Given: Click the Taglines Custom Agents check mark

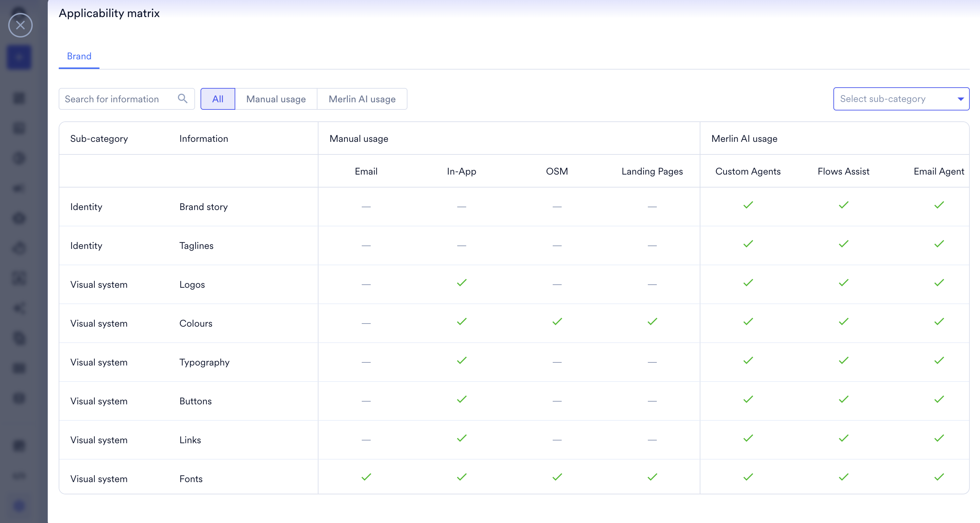Looking at the screenshot, I should (748, 244).
